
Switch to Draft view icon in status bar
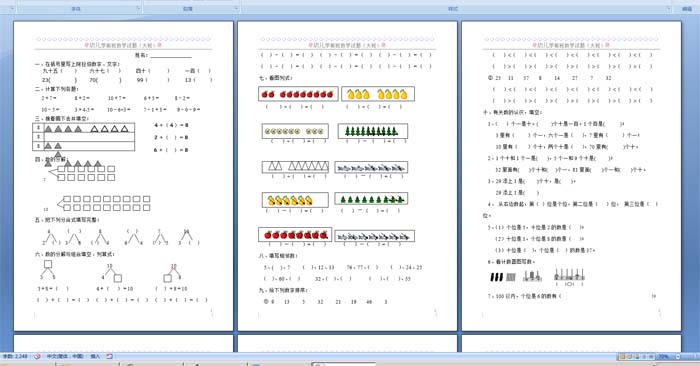[651, 357]
